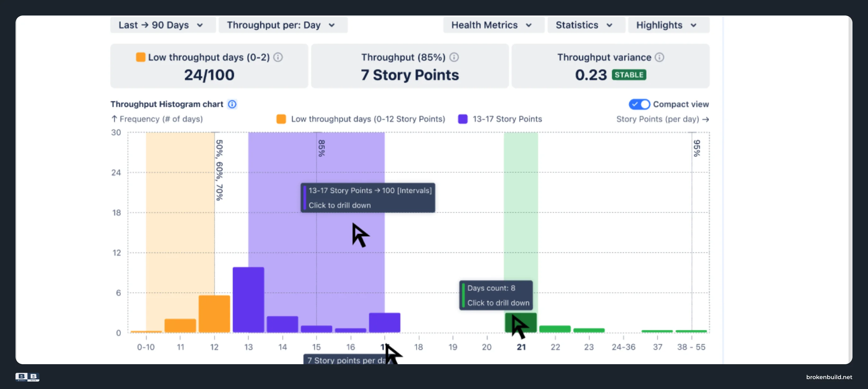Click the 85% percentile marker line label
This screenshot has height=389, width=868.
pos(322,148)
